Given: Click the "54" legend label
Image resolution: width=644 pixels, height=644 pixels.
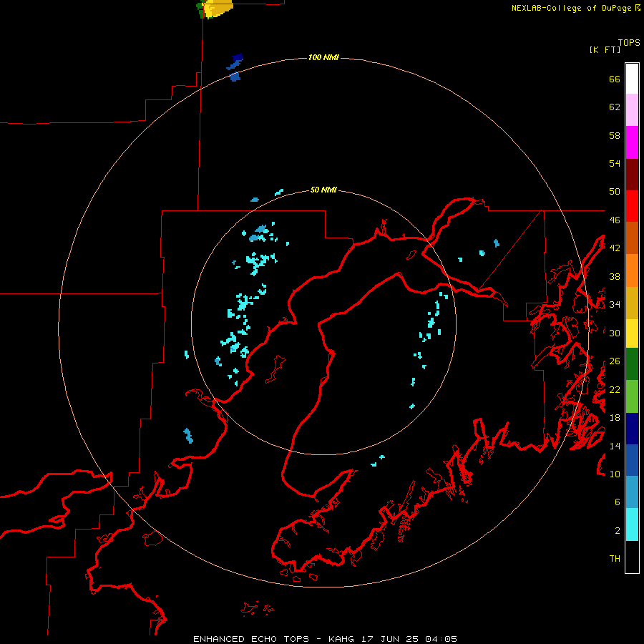Looking at the screenshot, I should click(x=615, y=164).
